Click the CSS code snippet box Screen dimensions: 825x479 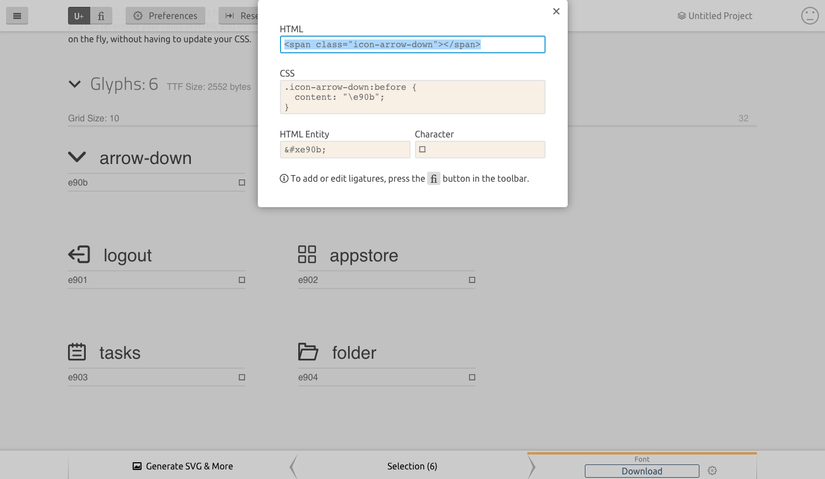click(412, 97)
